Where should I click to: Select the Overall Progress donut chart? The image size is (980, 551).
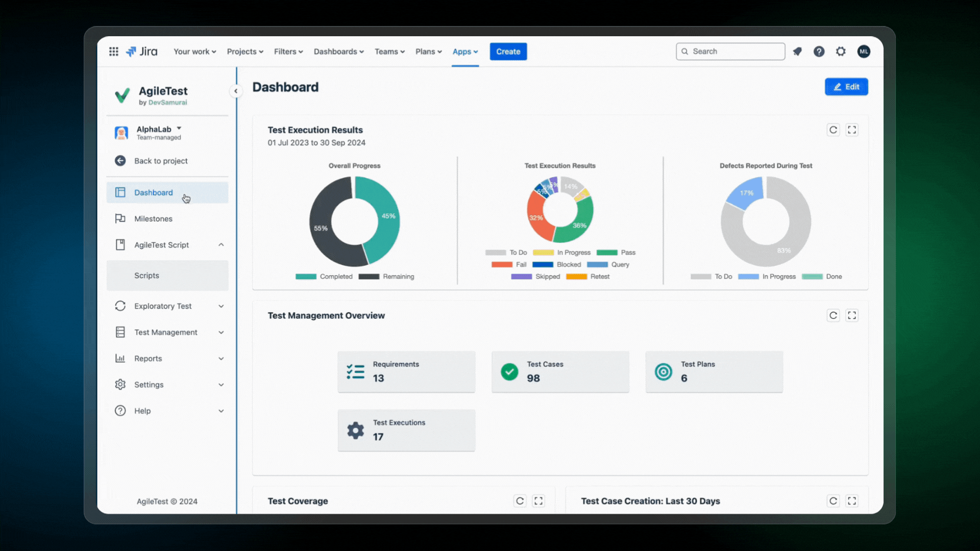coord(355,221)
